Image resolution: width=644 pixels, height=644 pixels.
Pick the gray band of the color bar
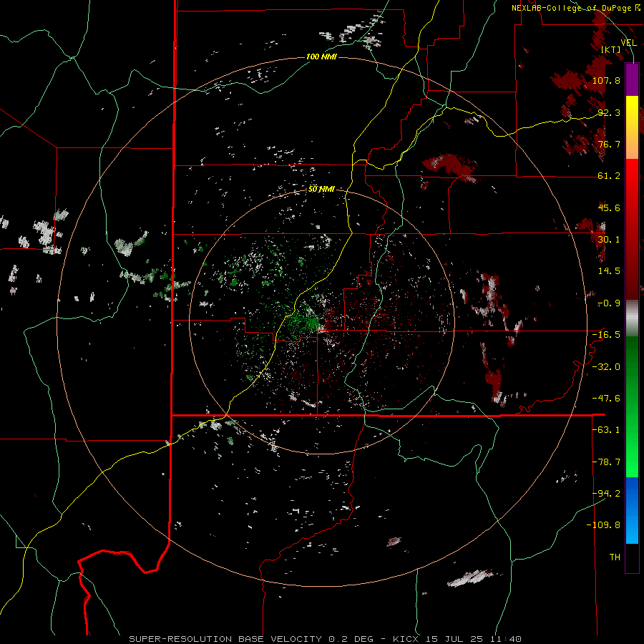pos(632,318)
